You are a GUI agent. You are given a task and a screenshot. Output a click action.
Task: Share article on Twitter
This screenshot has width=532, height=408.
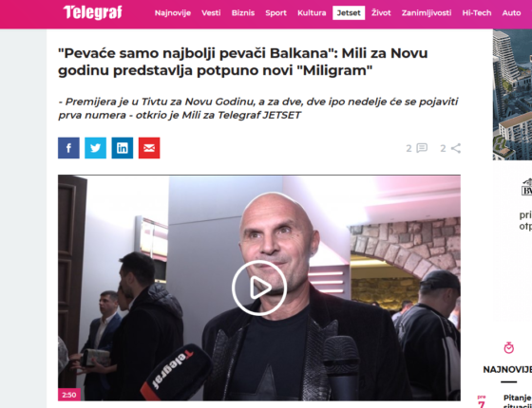tap(95, 148)
